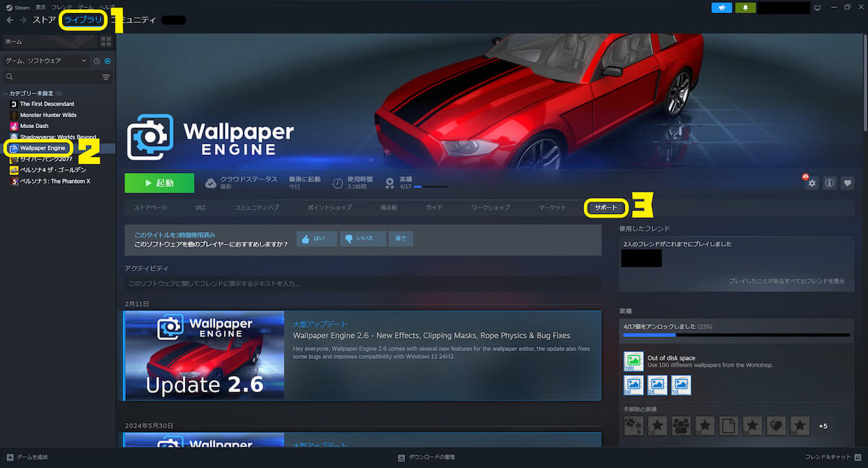This screenshot has width=868, height=468.
Task: Open the Wallpaper Engine 2.6 news headline
Action: click(x=431, y=336)
